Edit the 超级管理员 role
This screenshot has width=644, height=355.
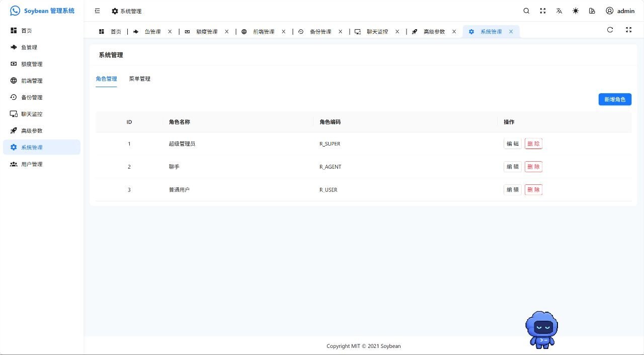(513, 144)
